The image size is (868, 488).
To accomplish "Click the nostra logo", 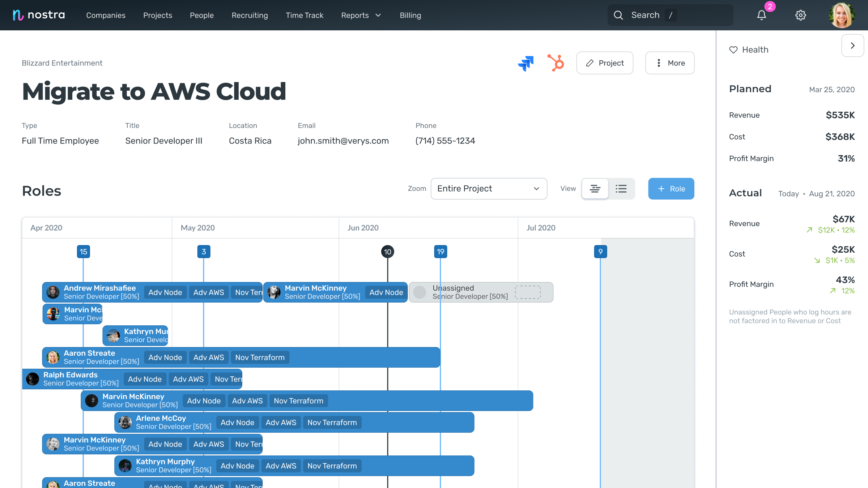I will (x=39, y=15).
